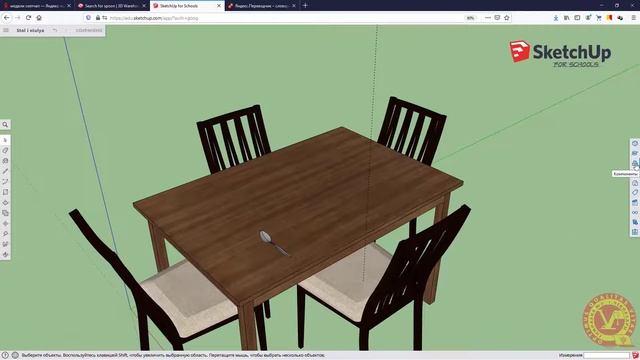Open the Display glasses panel icon
640x360 pixels.
(635, 213)
